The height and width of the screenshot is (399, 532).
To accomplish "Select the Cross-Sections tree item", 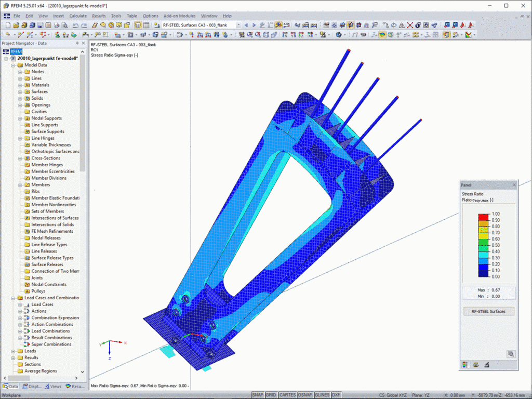I will pyautogui.click(x=46, y=158).
